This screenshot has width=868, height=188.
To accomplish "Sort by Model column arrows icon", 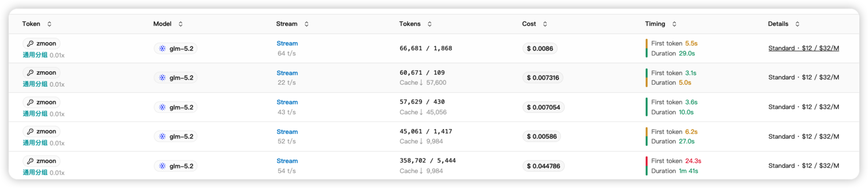I will click(181, 24).
